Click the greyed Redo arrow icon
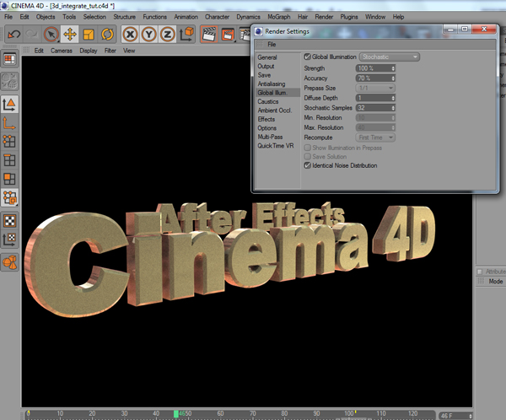 tap(32, 35)
